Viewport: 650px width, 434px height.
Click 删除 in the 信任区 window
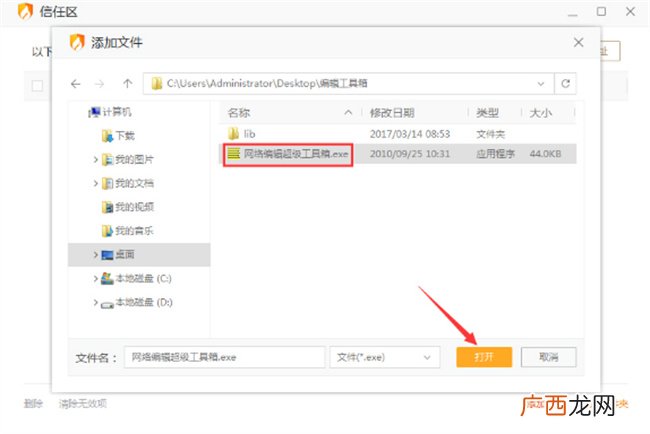[33, 403]
